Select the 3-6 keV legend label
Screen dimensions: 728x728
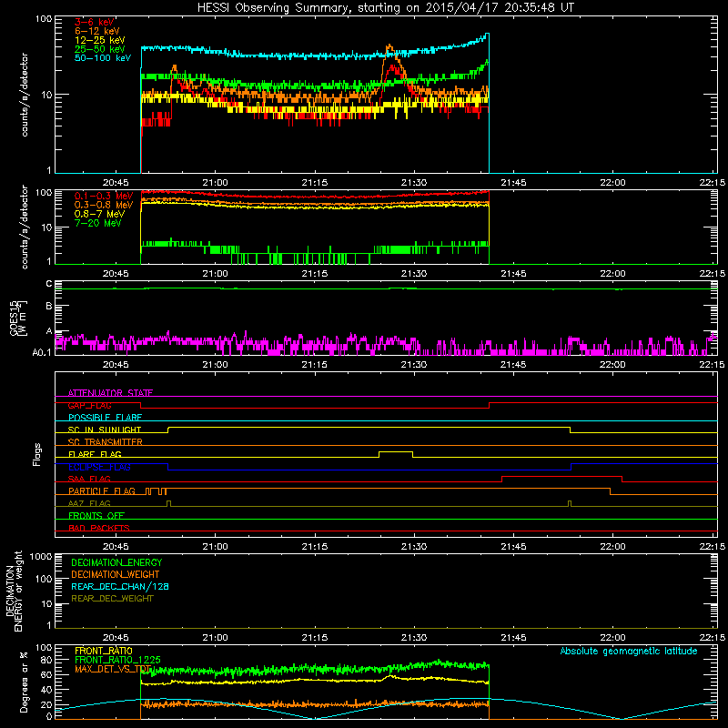coord(95,22)
